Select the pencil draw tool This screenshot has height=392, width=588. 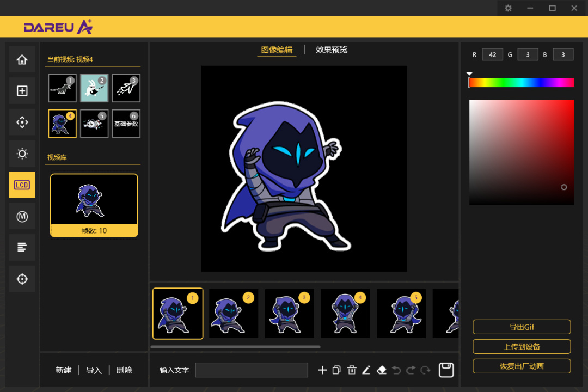pos(366,370)
